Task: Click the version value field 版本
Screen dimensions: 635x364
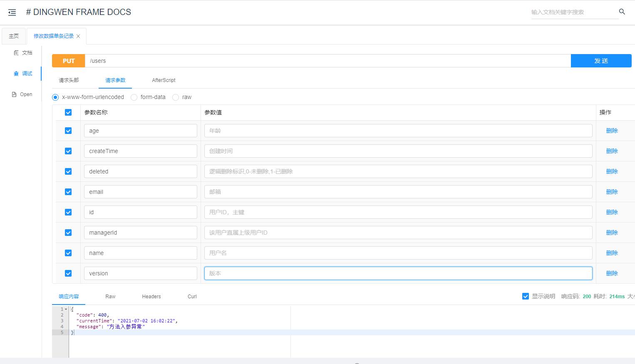Action: [x=398, y=273]
